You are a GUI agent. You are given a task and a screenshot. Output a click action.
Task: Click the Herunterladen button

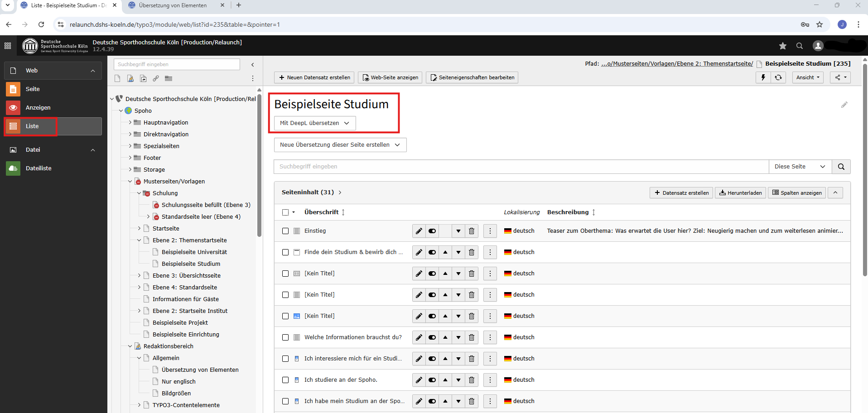(740, 193)
